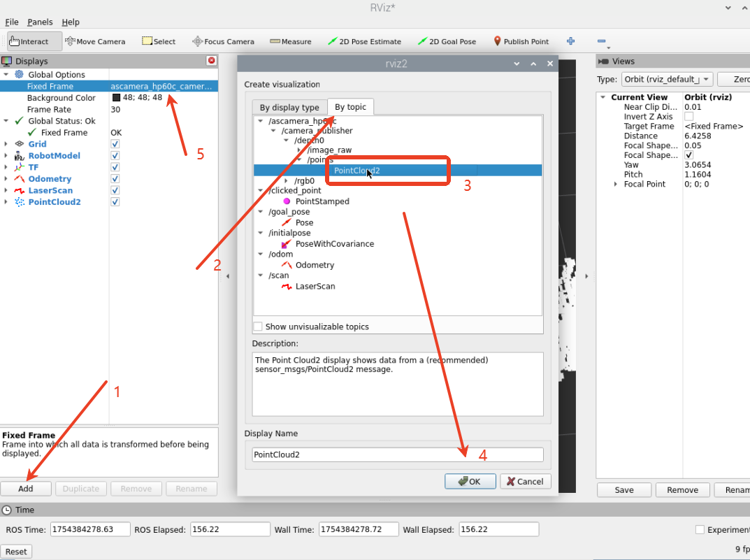The height and width of the screenshot is (560, 750).
Task: Expand the /rgb0 topic tree node
Action: point(287,181)
